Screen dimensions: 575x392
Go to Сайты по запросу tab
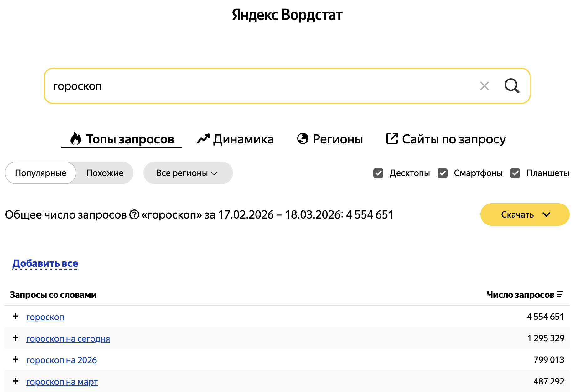pos(446,139)
